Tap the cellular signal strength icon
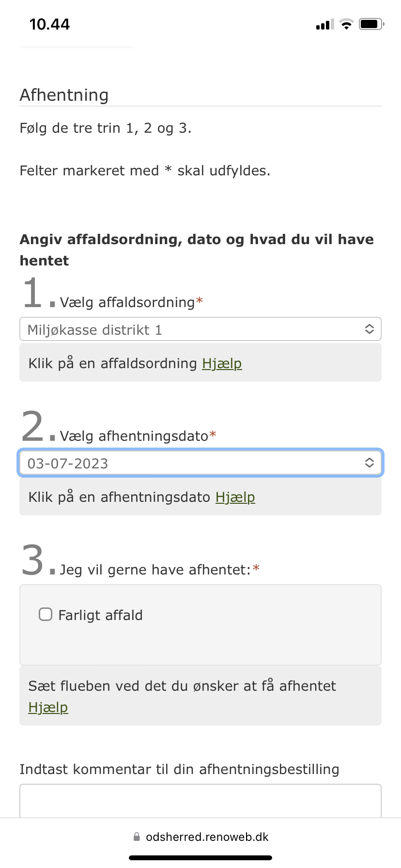The image size is (401, 868). pyautogui.click(x=324, y=25)
